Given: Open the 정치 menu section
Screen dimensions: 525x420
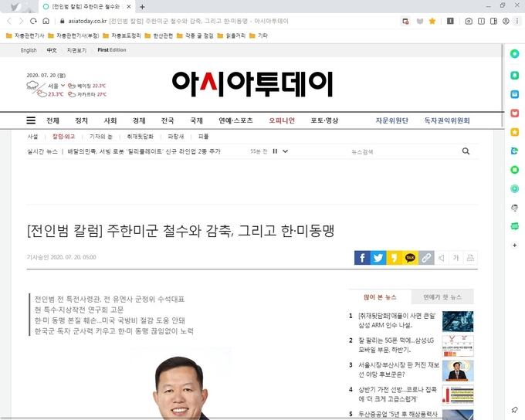Looking at the screenshot, I should click(x=81, y=120).
